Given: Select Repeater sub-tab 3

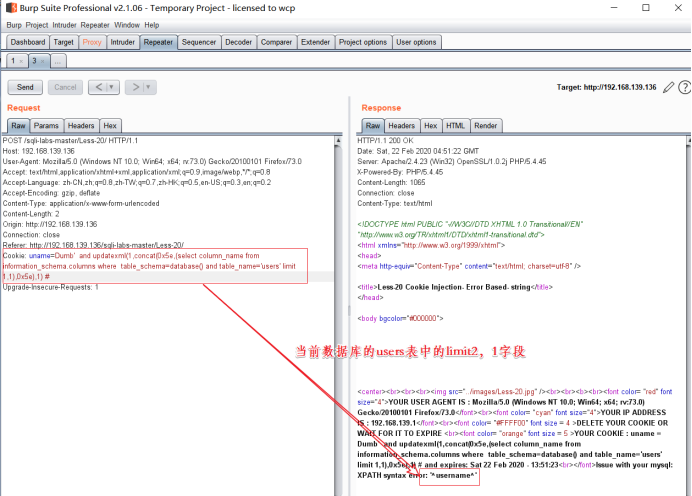Looking at the screenshot, I should click(34, 61).
